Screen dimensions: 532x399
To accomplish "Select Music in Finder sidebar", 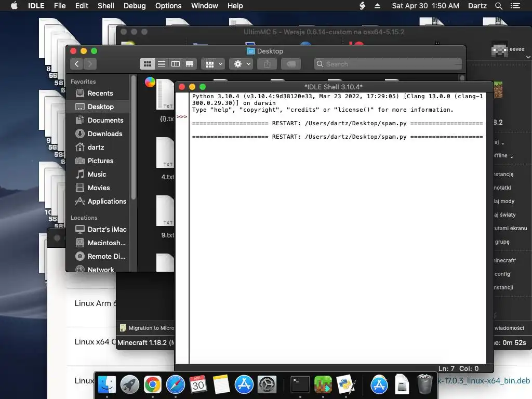I will point(98,175).
